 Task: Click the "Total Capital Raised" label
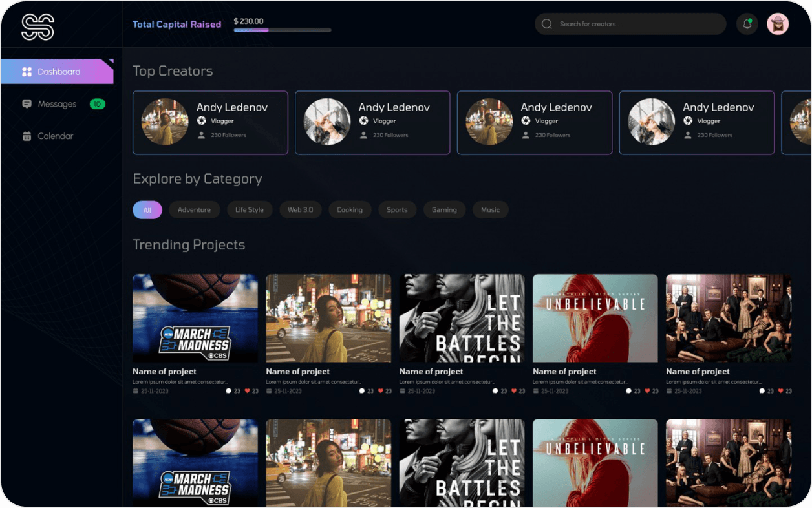(x=177, y=25)
